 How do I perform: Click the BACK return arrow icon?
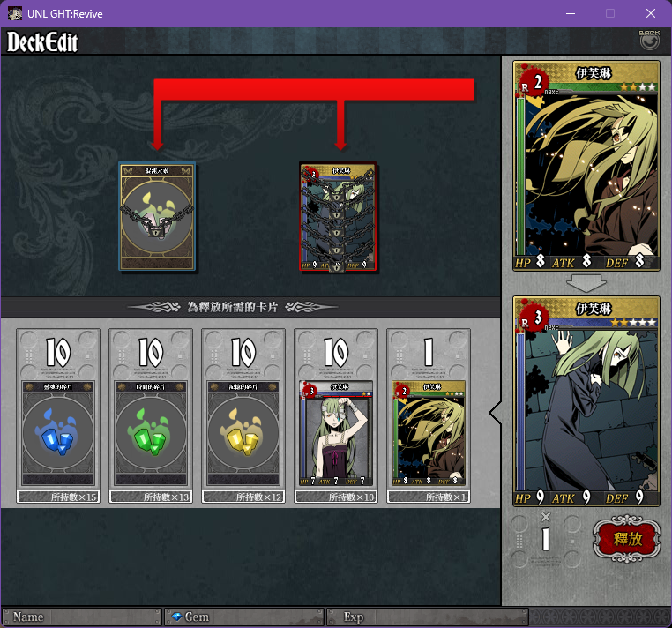649,40
